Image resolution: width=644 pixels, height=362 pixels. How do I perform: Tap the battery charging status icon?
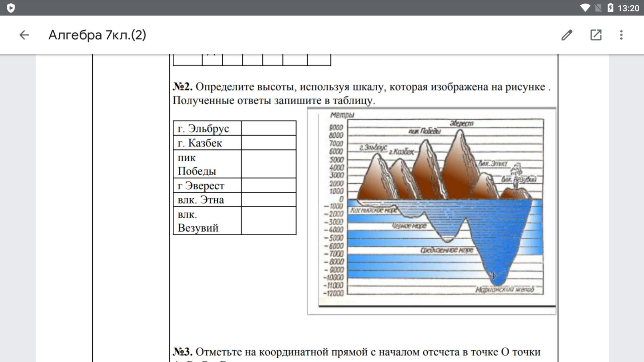tap(610, 8)
